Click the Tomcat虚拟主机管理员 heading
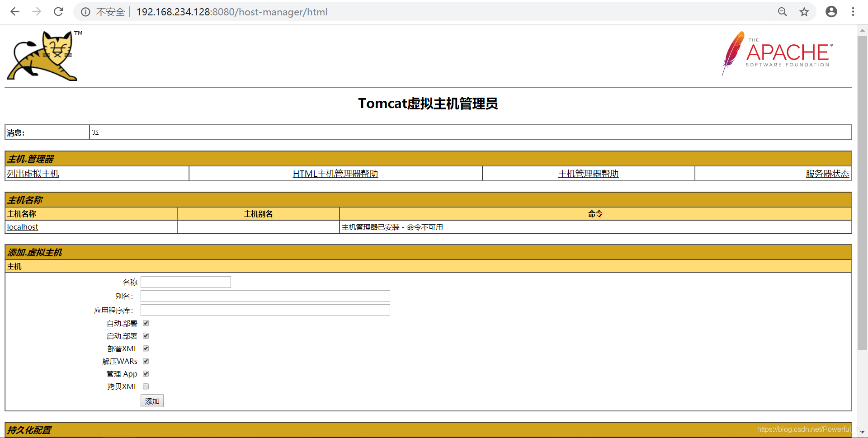Viewport: 868px width, 438px height. tap(428, 104)
